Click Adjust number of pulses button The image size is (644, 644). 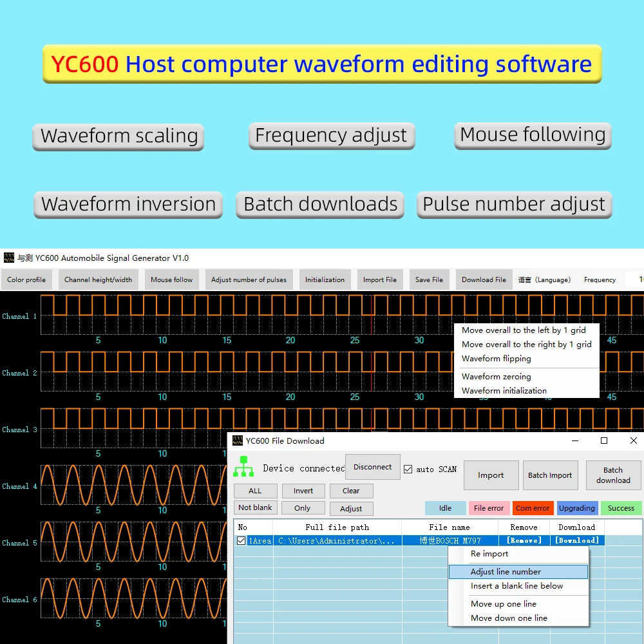tap(249, 280)
